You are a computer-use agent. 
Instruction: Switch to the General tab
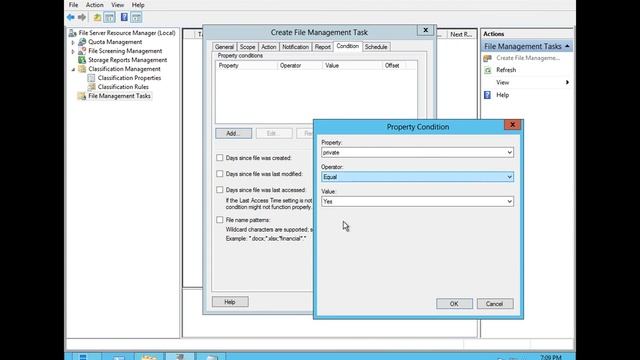[224, 47]
